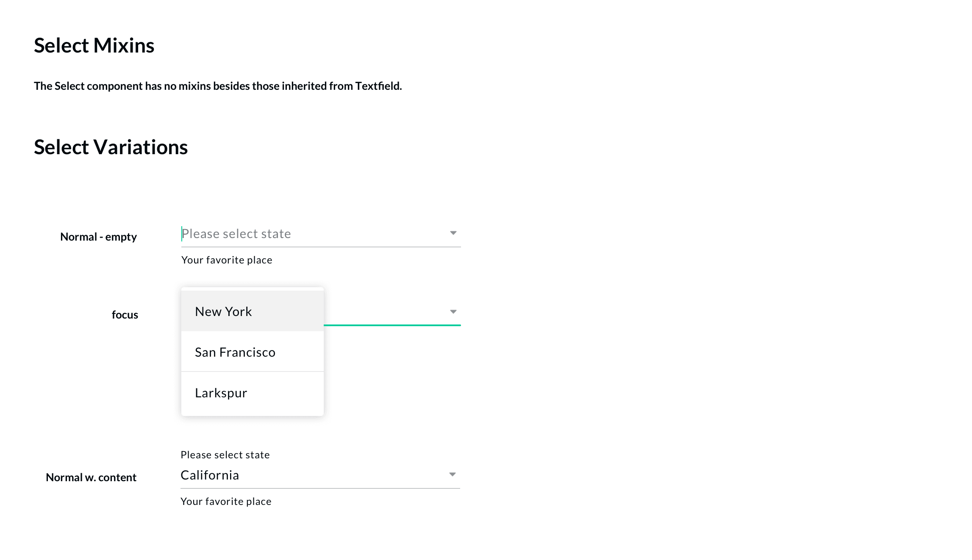
Task: Click the green focus underline of the select
Action: pyautogui.click(x=392, y=325)
